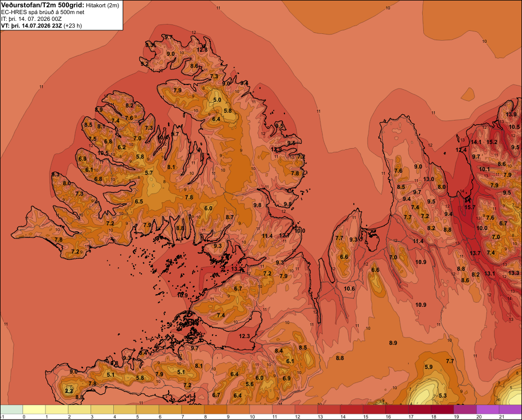Image resolution: width=522 pixels, height=420 pixels.
Task: Click the Veðurstofan/T2m 500grid title text
Action: 43,5
